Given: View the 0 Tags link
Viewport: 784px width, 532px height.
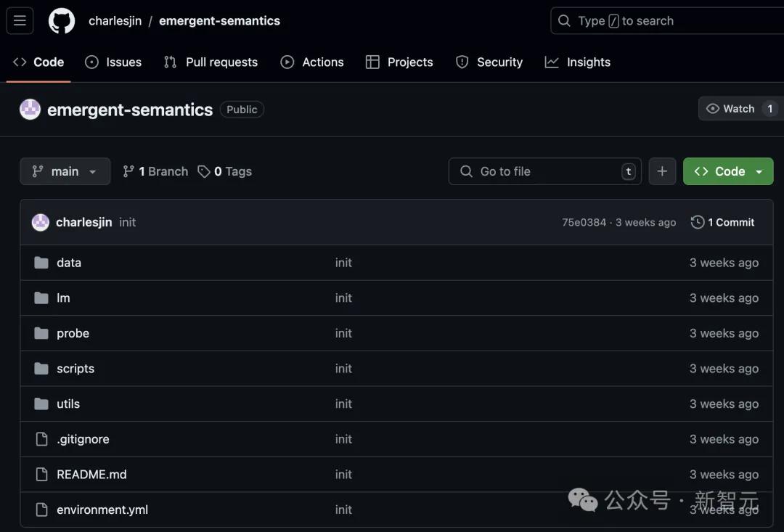Looking at the screenshot, I should tap(225, 171).
